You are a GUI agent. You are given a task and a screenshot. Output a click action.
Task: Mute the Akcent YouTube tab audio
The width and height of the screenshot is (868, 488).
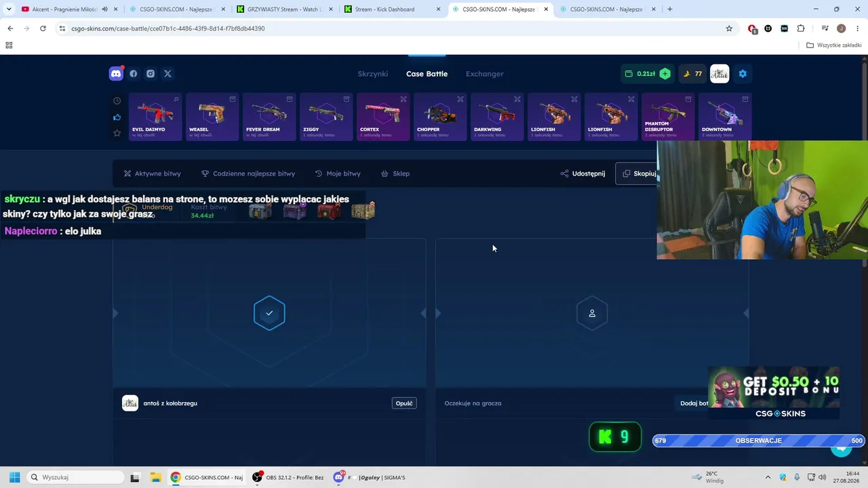point(104,9)
